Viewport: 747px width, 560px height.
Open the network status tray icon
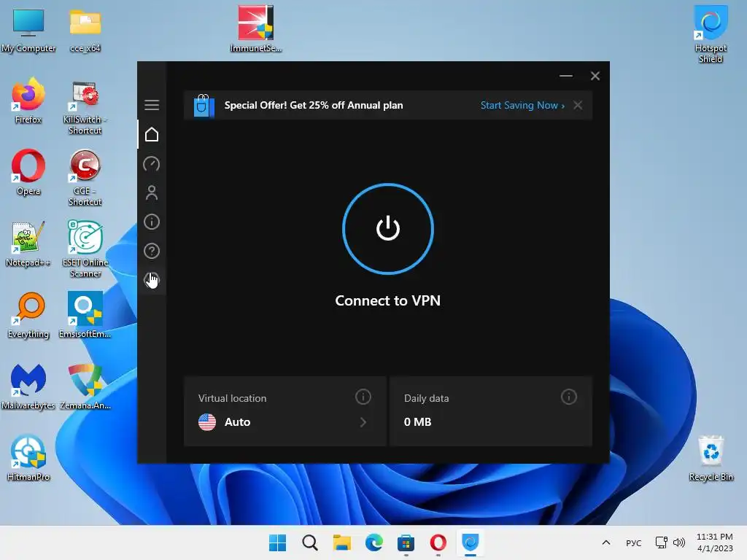661,542
